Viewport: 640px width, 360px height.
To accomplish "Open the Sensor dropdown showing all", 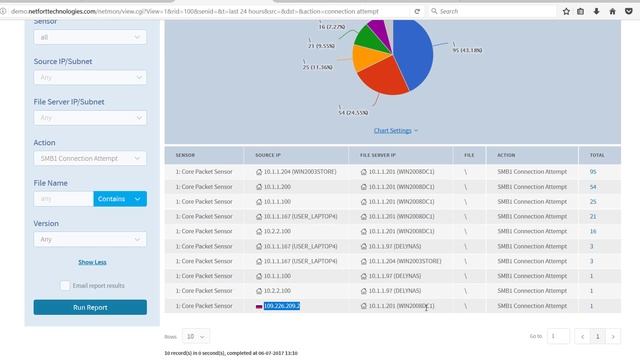I will click(90, 37).
